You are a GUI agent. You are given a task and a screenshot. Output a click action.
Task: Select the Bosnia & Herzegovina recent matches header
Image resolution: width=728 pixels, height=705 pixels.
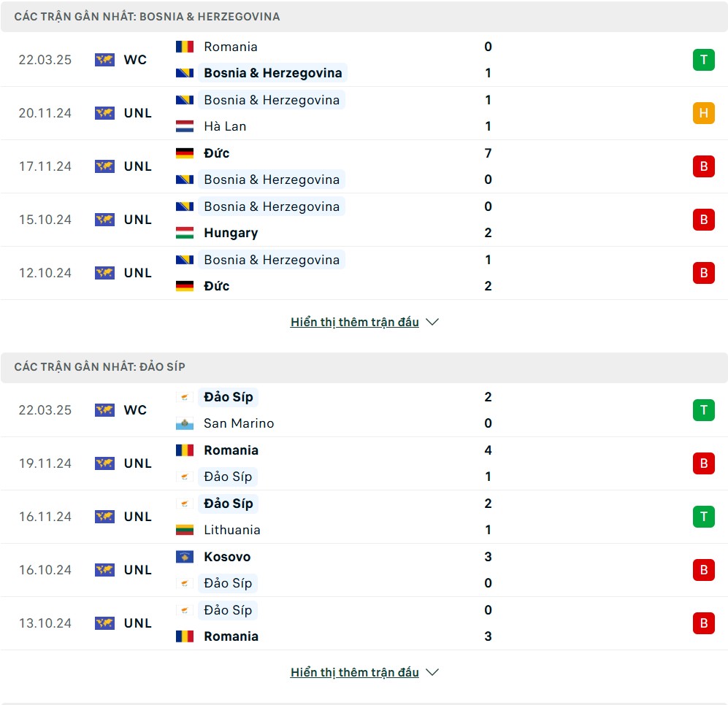364,17
